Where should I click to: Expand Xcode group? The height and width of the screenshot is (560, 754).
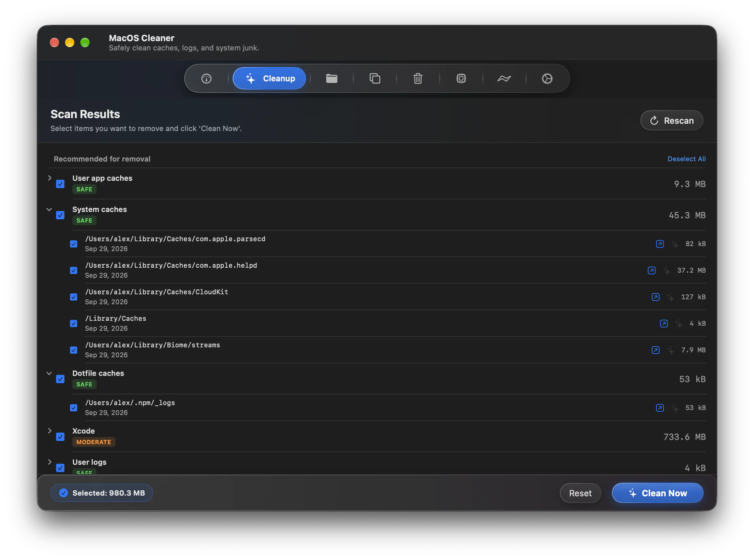click(x=49, y=431)
